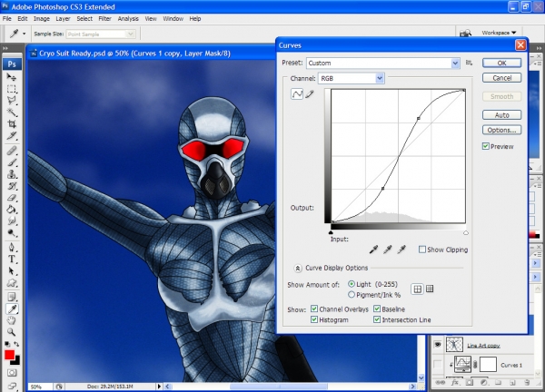Choose edit points curve mode icon
545x392 pixels.
coord(297,93)
